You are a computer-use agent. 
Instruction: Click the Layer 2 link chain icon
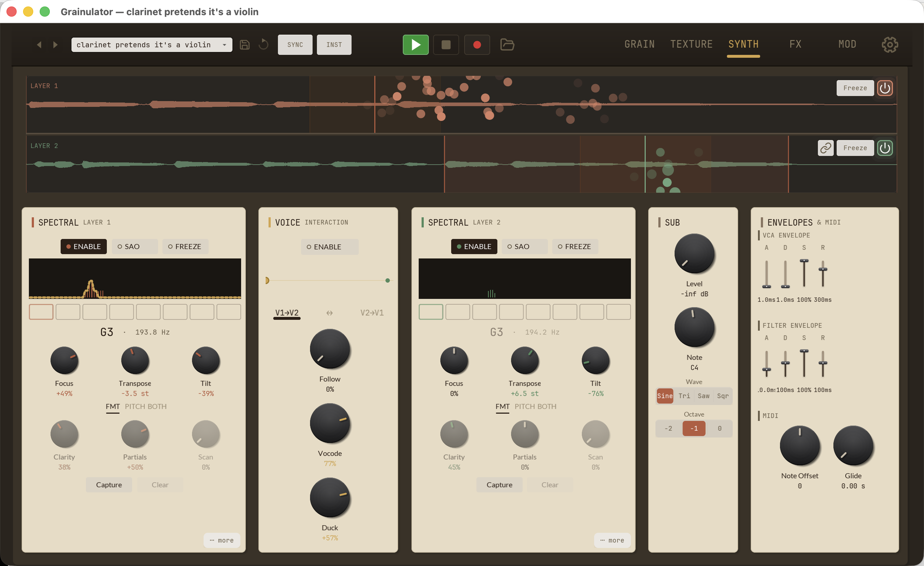(x=825, y=148)
